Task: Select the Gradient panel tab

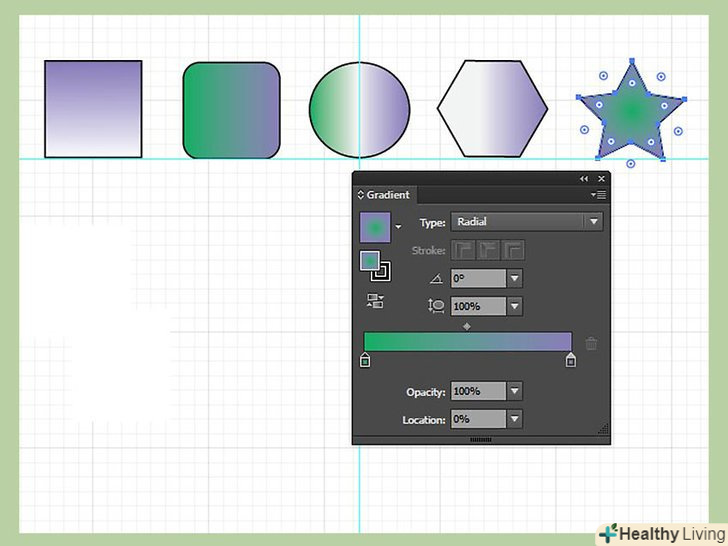Action: point(384,195)
